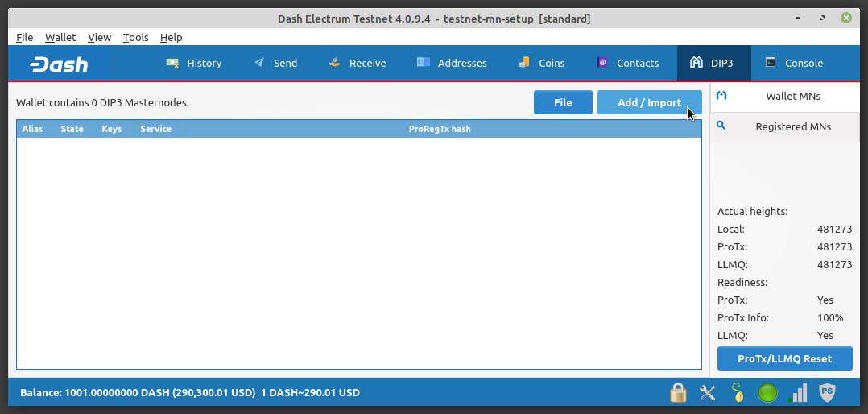Viewport: 868px width, 414px height.
Task: Click the signal bars icon in status bar
Action: coord(797,393)
